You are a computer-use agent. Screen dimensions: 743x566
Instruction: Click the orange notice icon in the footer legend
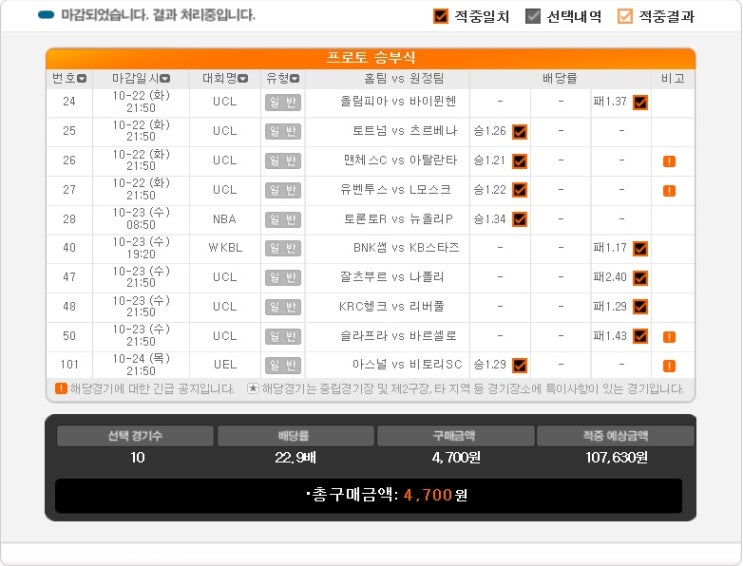[61, 389]
